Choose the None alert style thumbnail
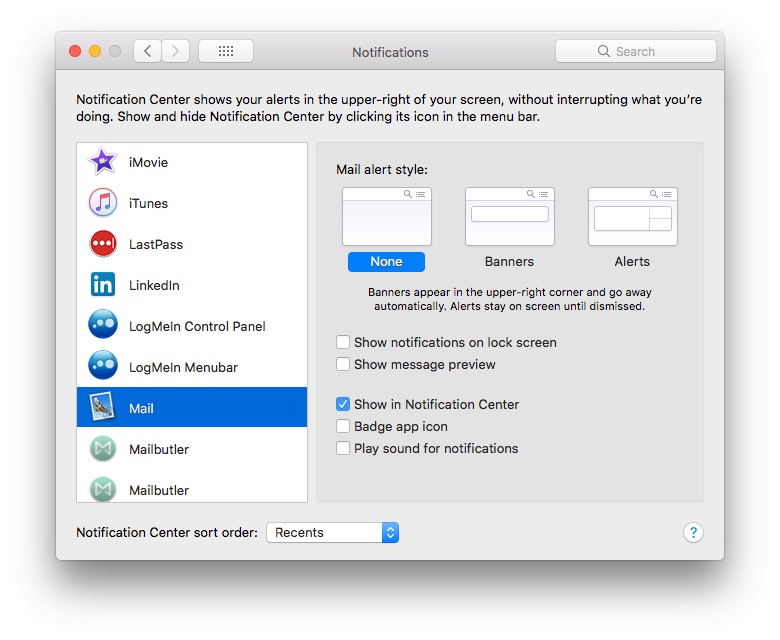The width and height of the screenshot is (780, 640). click(387, 216)
